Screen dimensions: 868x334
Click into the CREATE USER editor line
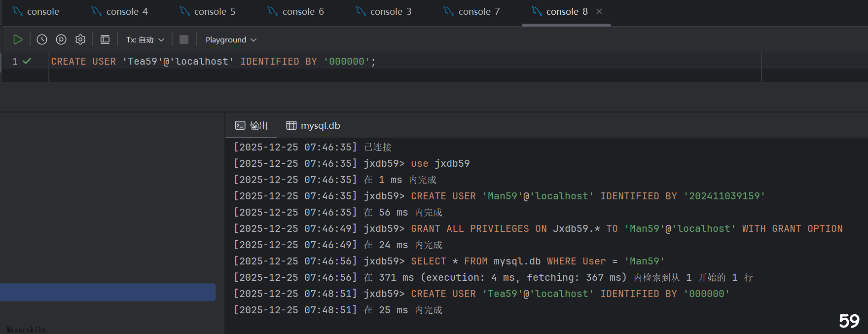click(x=213, y=62)
